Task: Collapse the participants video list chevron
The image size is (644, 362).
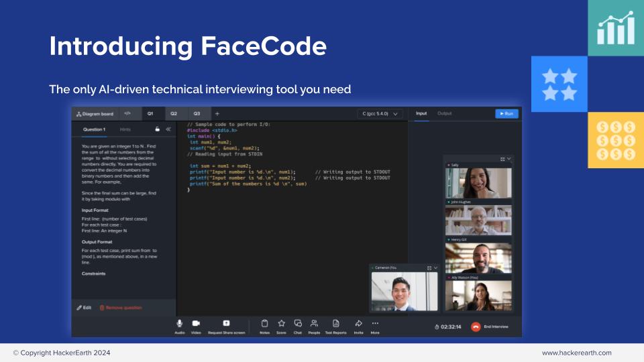Action: point(509,159)
